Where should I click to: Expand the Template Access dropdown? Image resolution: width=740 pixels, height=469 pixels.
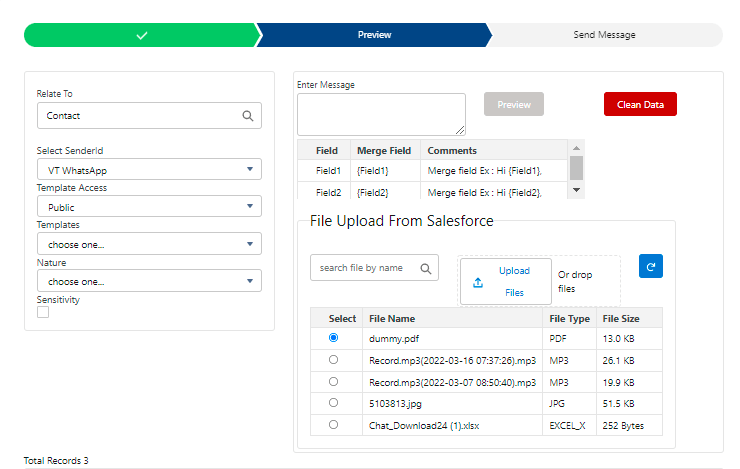tap(149, 207)
